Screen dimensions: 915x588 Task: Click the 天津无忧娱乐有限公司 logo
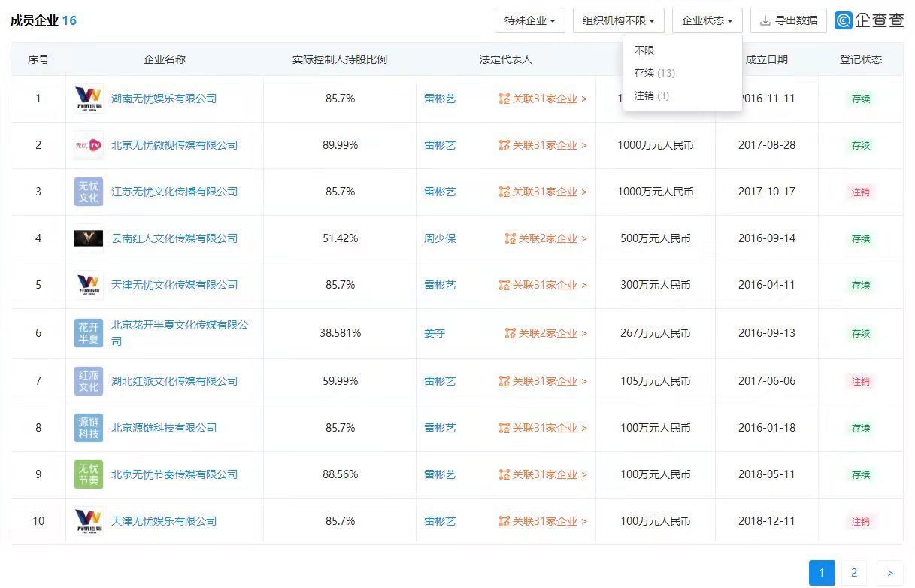89,521
